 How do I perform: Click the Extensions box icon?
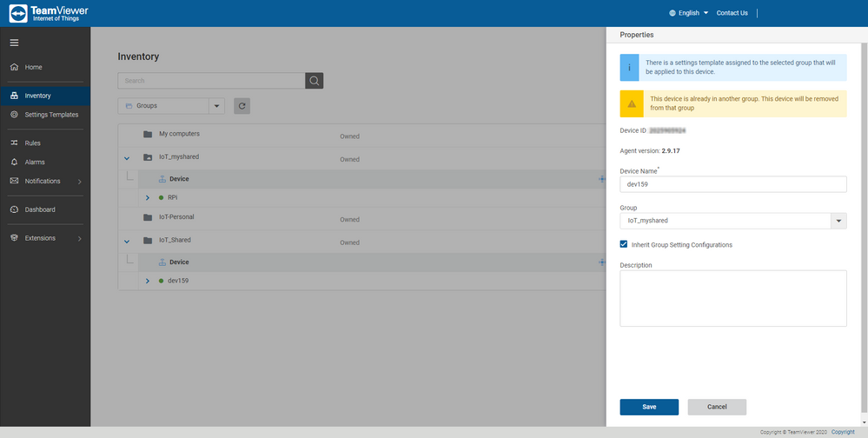[15, 238]
